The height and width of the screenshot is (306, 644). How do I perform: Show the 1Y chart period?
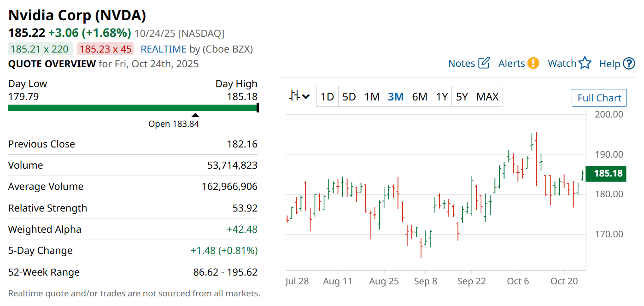pos(442,97)
